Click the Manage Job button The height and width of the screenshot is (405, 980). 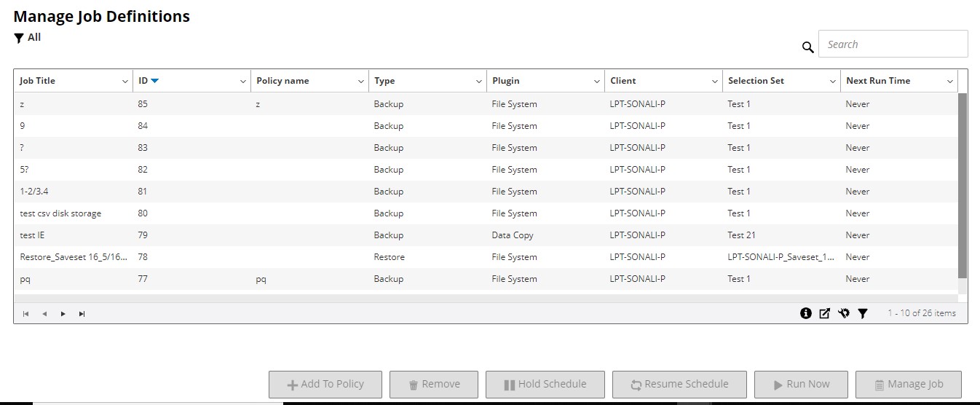point(908,384)
